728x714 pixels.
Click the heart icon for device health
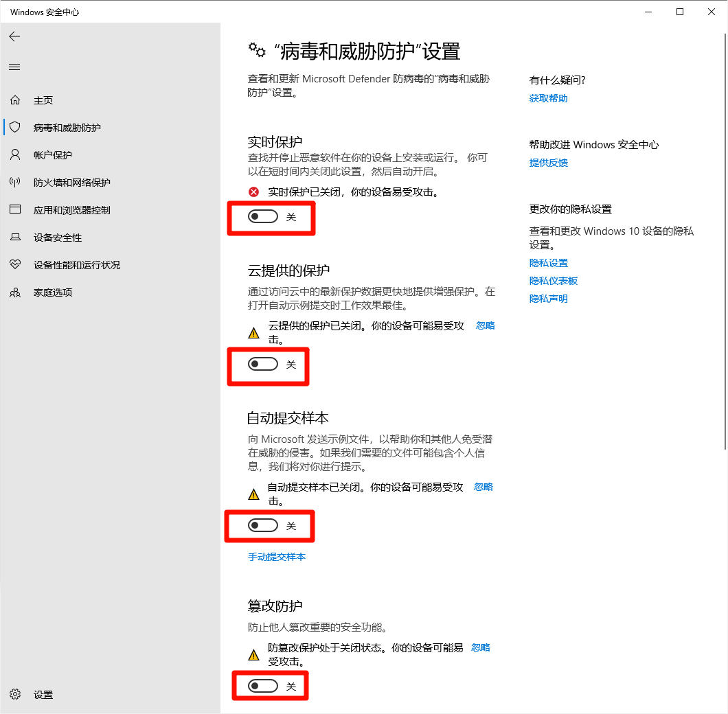15,264
